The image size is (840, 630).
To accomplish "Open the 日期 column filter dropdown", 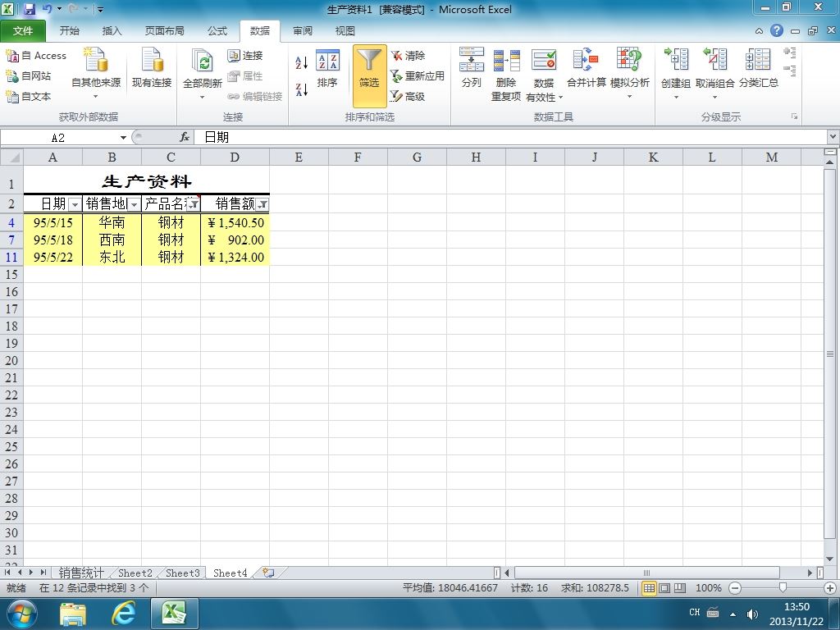I will coord(75,204).
